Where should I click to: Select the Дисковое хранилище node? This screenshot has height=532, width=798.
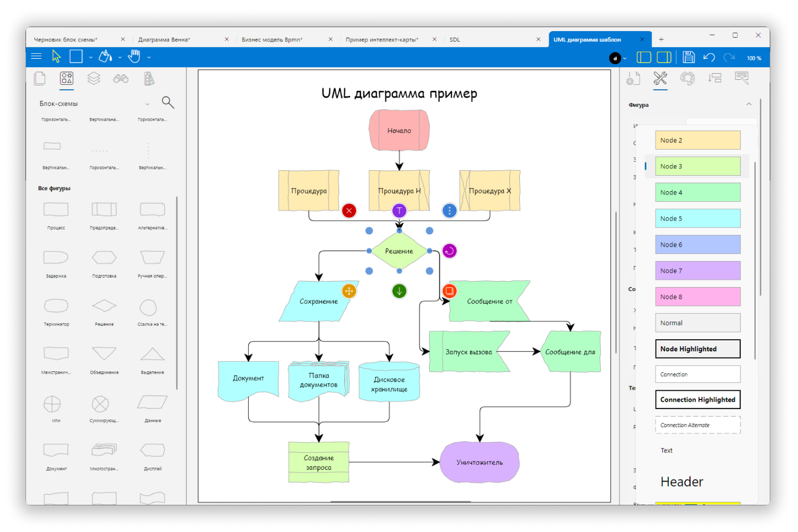click(389, 382)
